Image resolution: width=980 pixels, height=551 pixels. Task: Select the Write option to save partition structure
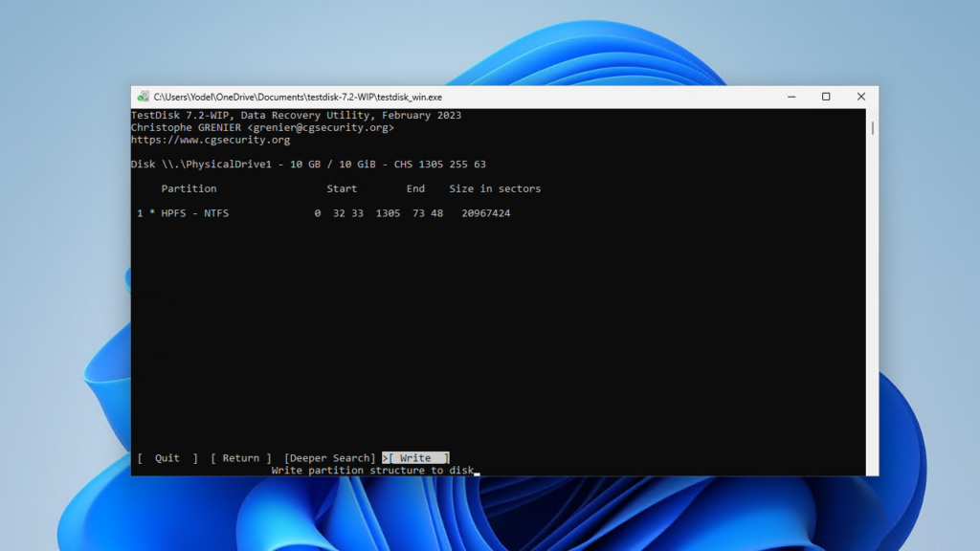click(414, 457)
